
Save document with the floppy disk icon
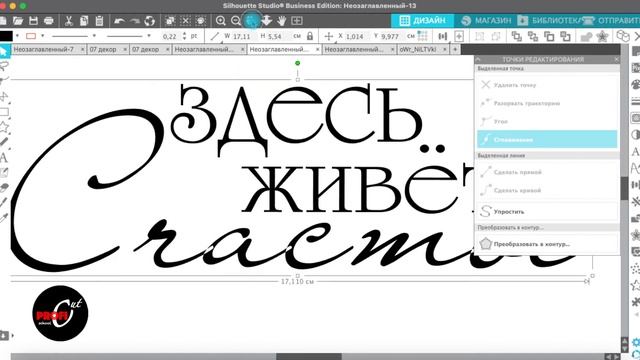tap(33, 21)
